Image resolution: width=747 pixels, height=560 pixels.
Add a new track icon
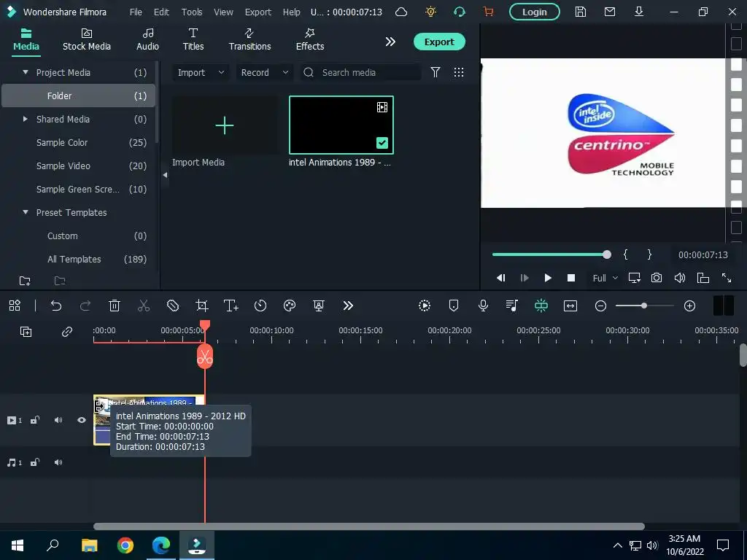pyautogui.click(x=26, y=332)
